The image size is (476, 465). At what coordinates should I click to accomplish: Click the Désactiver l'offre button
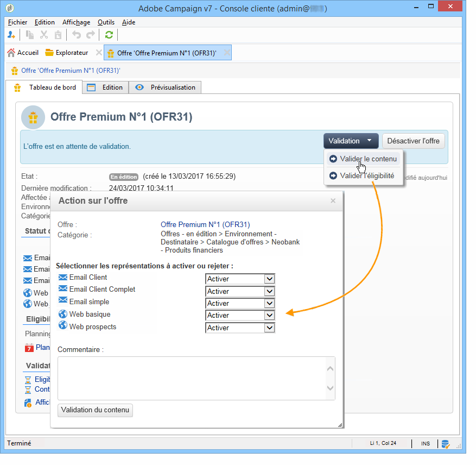(x=413, y=141)
